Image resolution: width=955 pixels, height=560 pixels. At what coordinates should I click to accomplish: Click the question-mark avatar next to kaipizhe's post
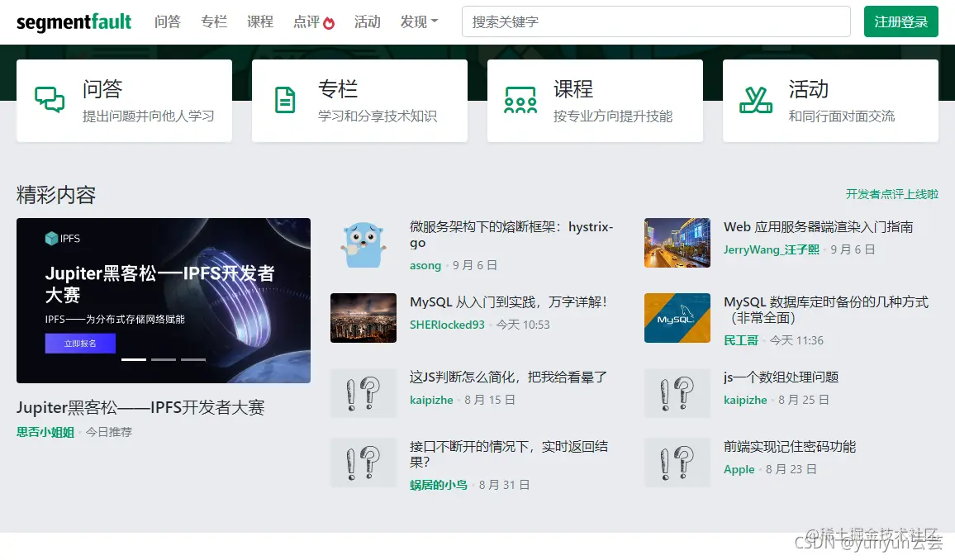pyautogui.click(x=363, y=393)
